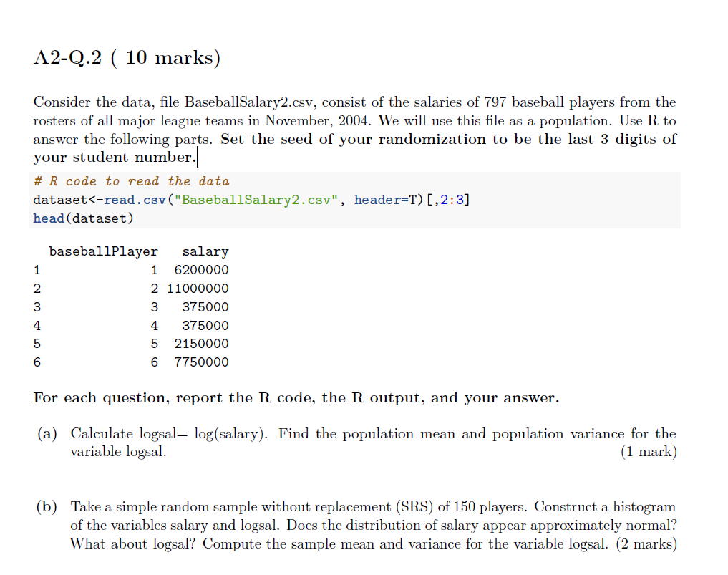The width and height of the screenshot is (728, 575).
Task: Click the "(2 marks)" text
Action: click(646, 543)
